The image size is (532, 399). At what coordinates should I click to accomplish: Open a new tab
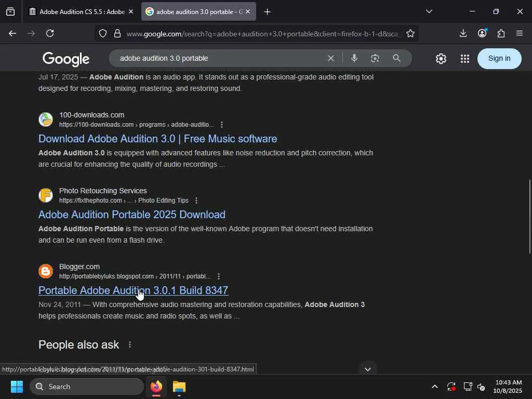[x=268, y=12]
